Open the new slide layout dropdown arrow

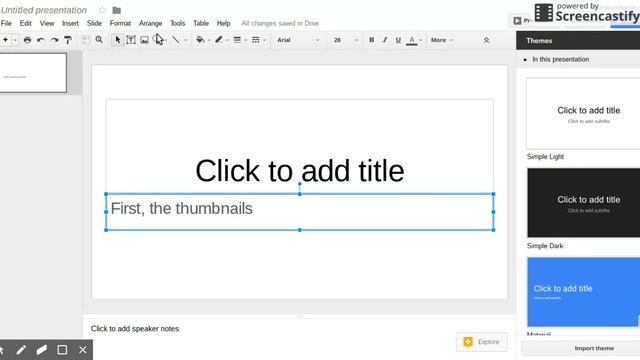15,40
